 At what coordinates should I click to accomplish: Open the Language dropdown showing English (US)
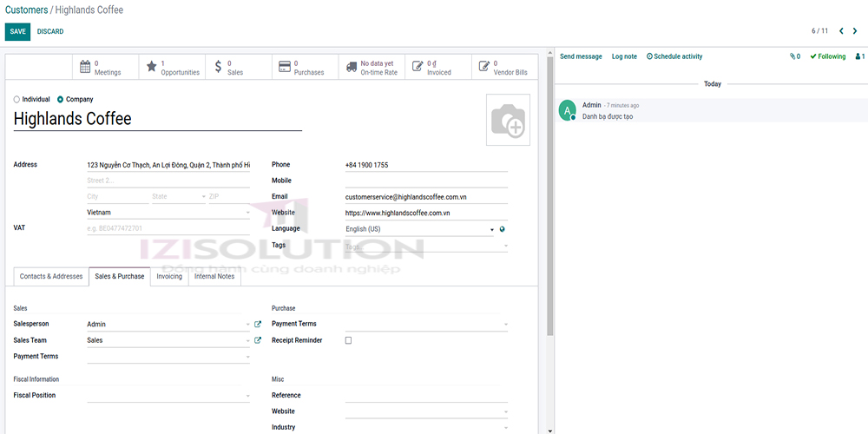(x=419, y=229)
